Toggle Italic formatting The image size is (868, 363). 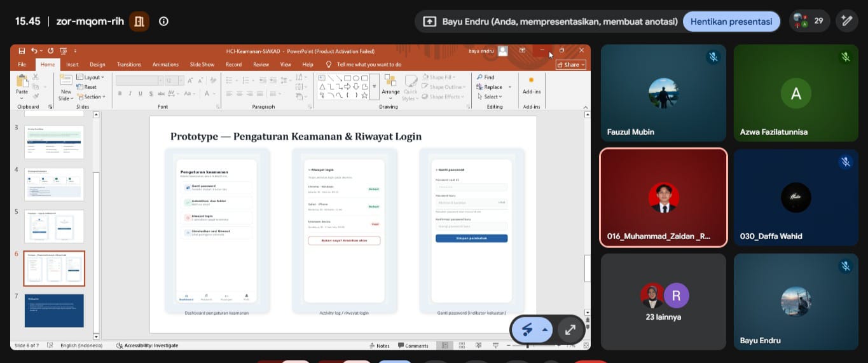(x=130, y=93)
